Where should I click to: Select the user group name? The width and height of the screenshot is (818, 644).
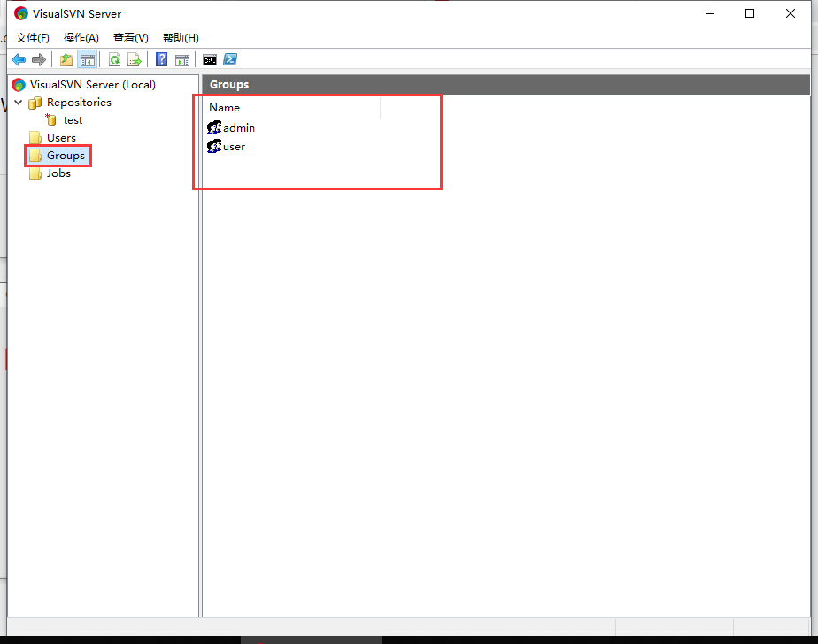234,147
